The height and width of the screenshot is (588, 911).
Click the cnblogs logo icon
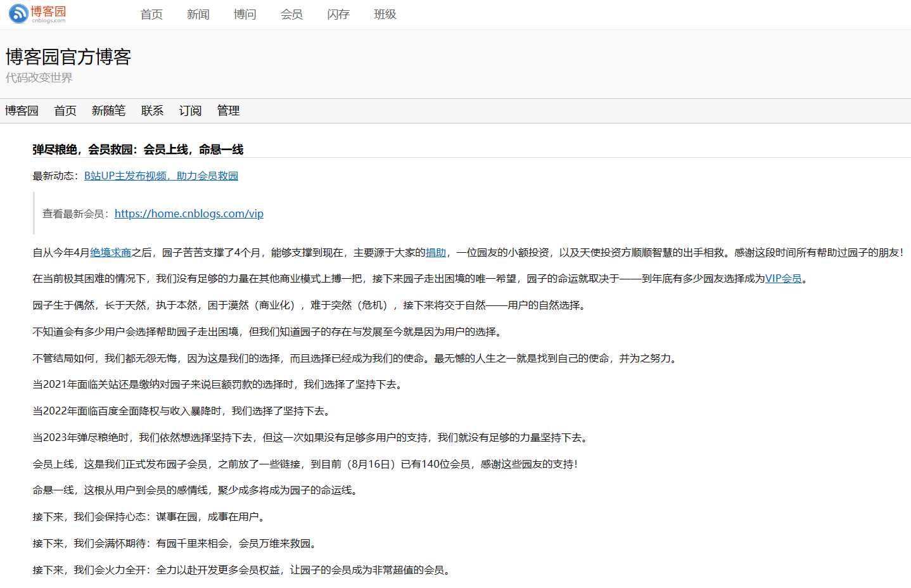17,14
